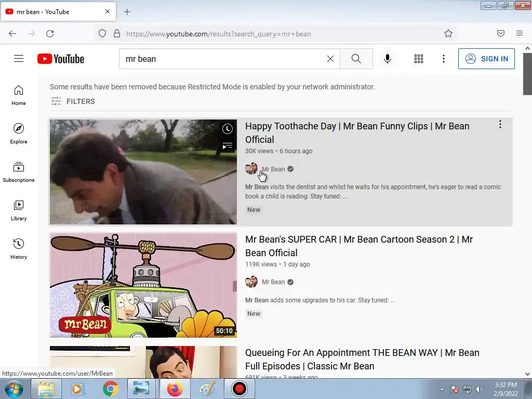Image resolution: width=532 pixels, height=399 pixels.
Task: View site security padlock info
Action: click(x=117, y=34)
